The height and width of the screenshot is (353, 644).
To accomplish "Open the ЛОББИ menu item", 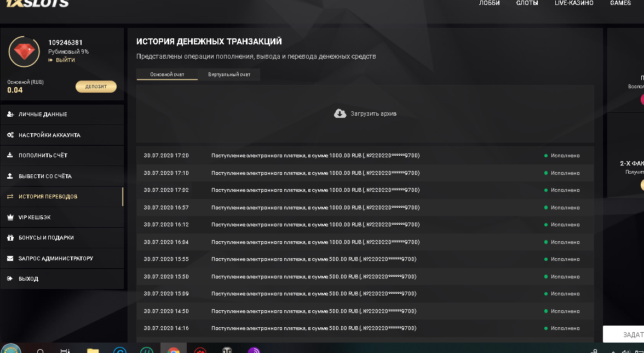I will pos(489,3).
